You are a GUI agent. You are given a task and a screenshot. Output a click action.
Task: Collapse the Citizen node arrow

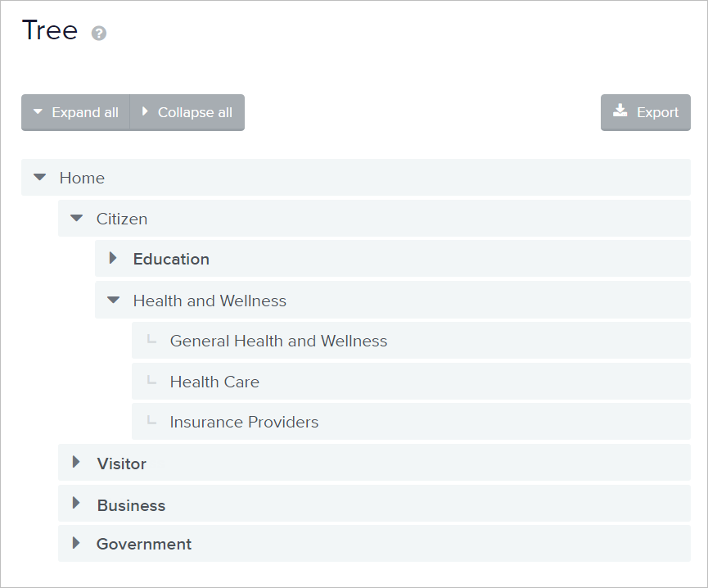[77, 218]
